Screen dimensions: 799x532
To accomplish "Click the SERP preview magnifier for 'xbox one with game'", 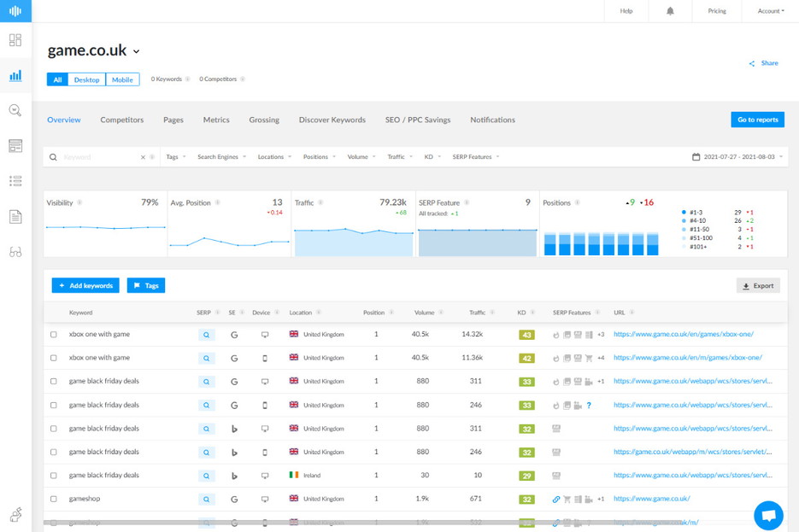I will pyautogui.click(x=205, y=334).
